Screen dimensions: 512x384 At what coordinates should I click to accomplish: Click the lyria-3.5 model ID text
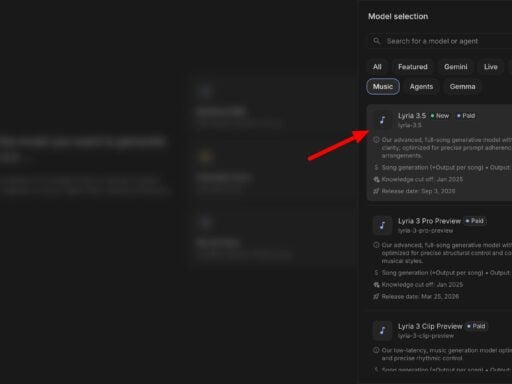click(x=410, y=125)
